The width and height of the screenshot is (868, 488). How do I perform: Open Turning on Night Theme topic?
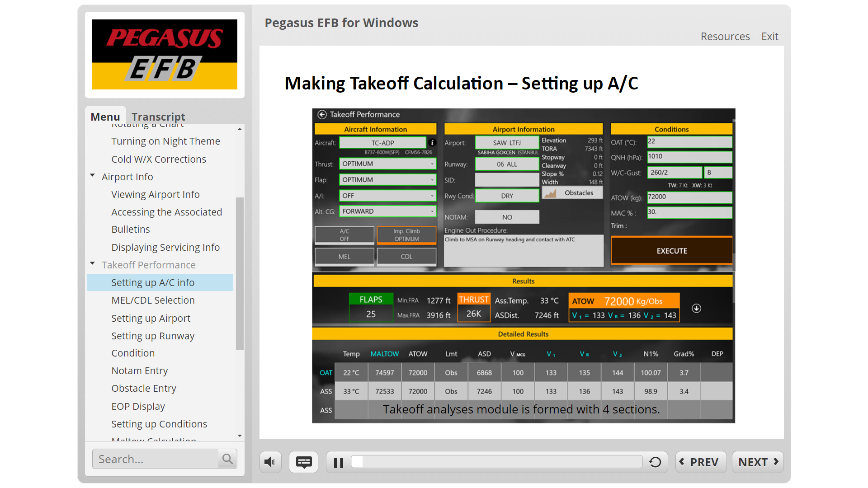(x=165, y=141)
